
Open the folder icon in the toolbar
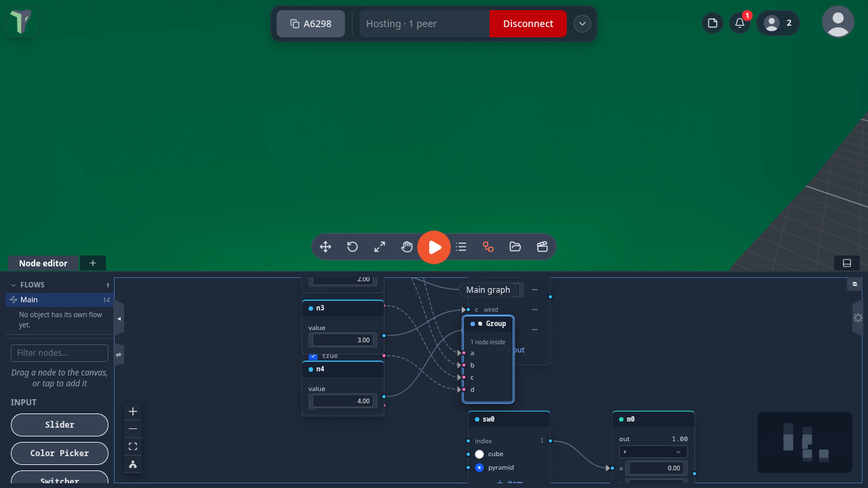pyautogui.click(x=515, y=247)
